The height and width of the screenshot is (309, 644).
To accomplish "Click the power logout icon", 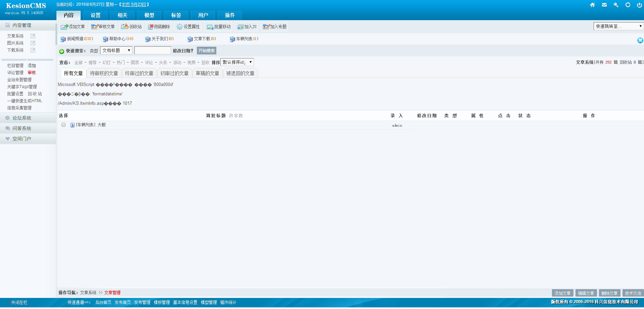I will tap(639, 5).
